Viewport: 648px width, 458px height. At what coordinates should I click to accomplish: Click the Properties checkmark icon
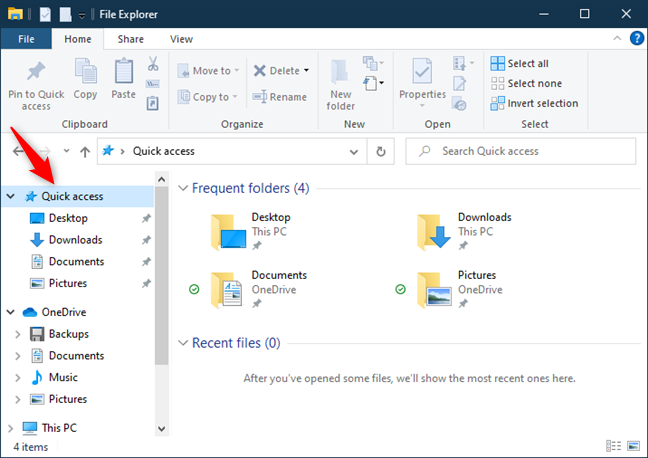(x=422, y=71)
